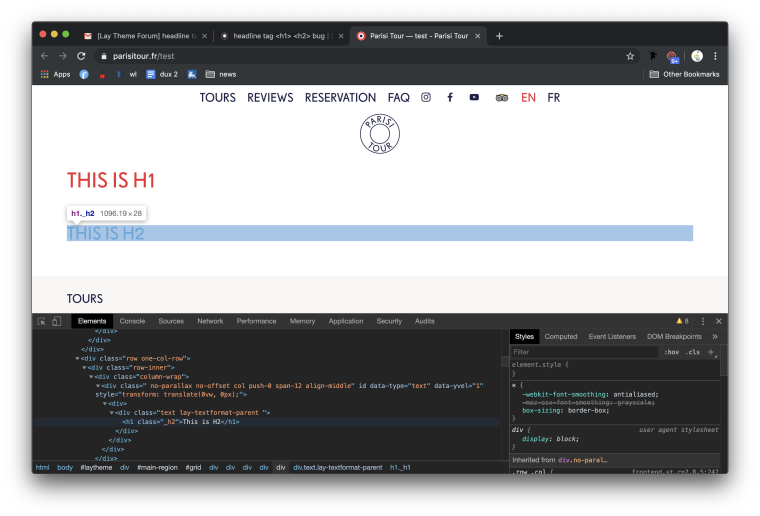Go to the RESERVATION page link

(x=340, y=98)
